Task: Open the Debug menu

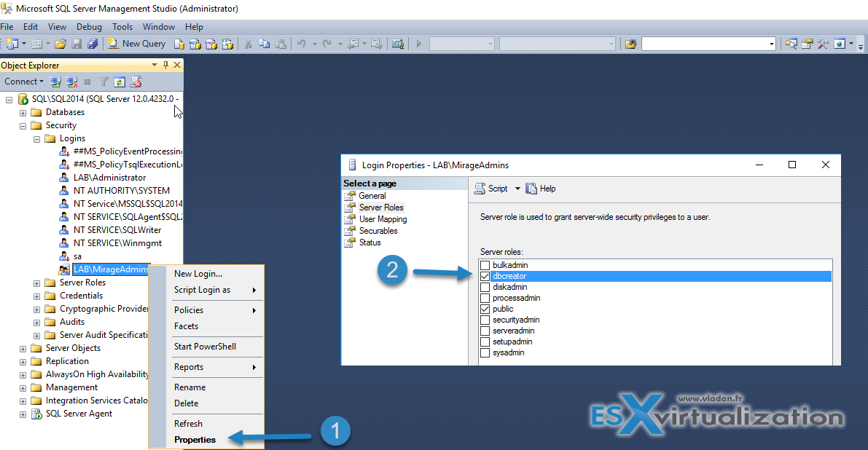Action: (89, 26)
